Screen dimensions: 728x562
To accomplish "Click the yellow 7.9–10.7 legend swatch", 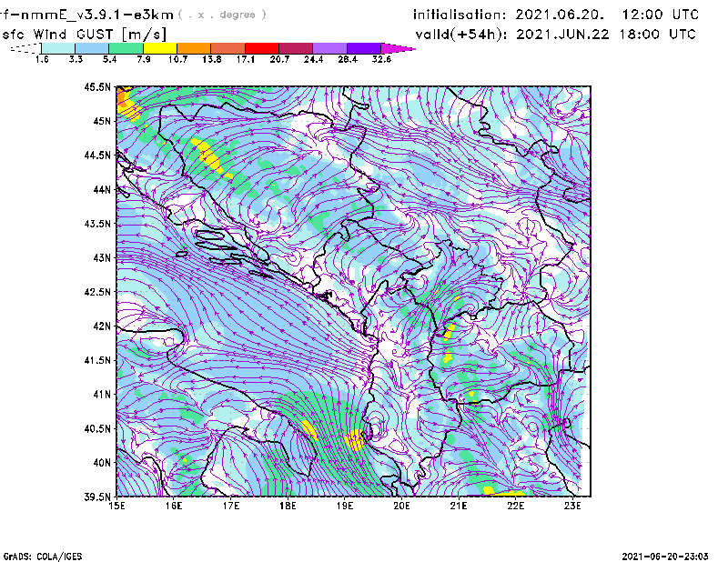I will (160, 48).
